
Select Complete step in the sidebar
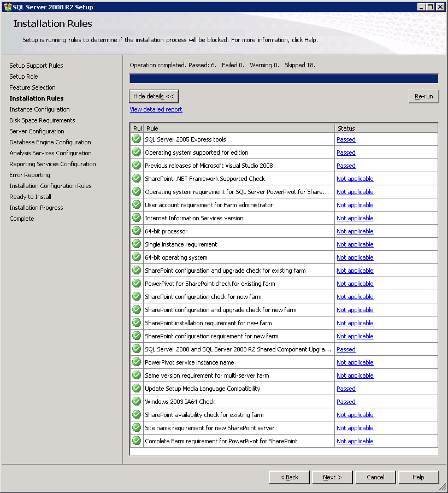pyautogui.click(x=22, y=219)
